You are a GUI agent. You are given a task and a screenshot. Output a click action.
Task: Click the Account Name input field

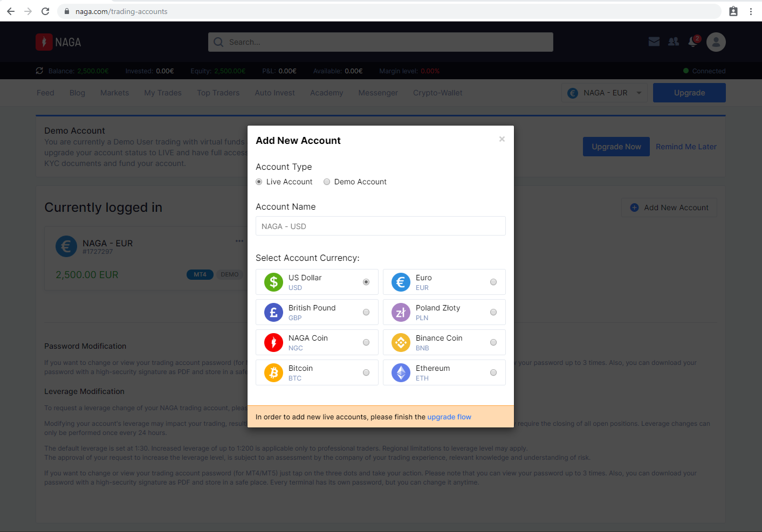pyautogui.click(x=381, y=226)
